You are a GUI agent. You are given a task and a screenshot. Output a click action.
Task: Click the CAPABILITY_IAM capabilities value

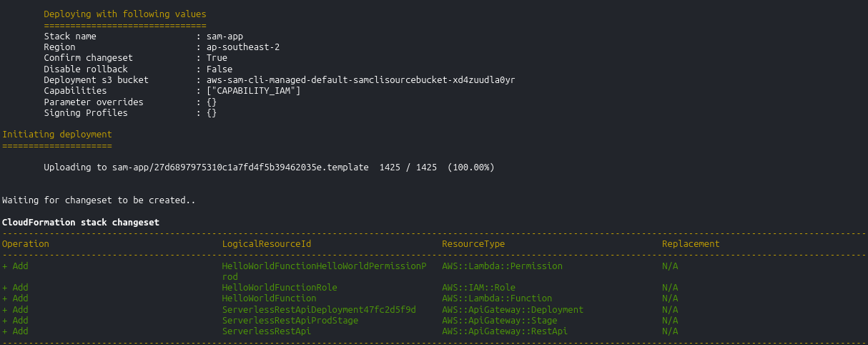point(254,91)
